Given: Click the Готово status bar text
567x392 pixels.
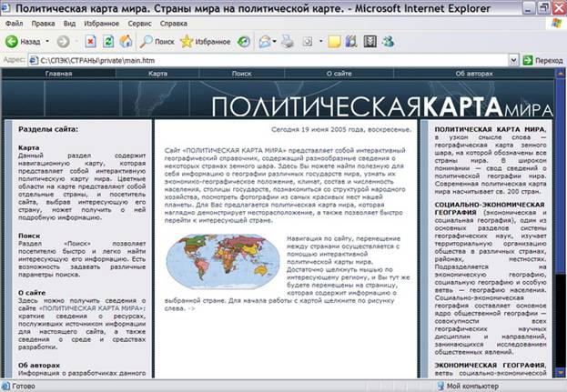Looking at the screenshot, I should [x=24, y=386].
